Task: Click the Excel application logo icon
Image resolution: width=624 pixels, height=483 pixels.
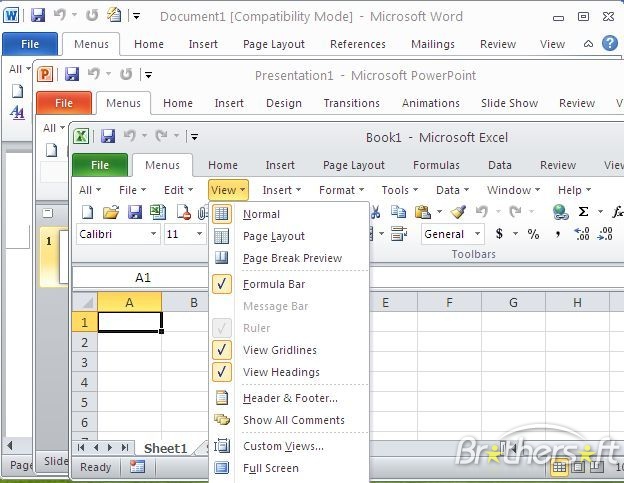Action: 81,136
